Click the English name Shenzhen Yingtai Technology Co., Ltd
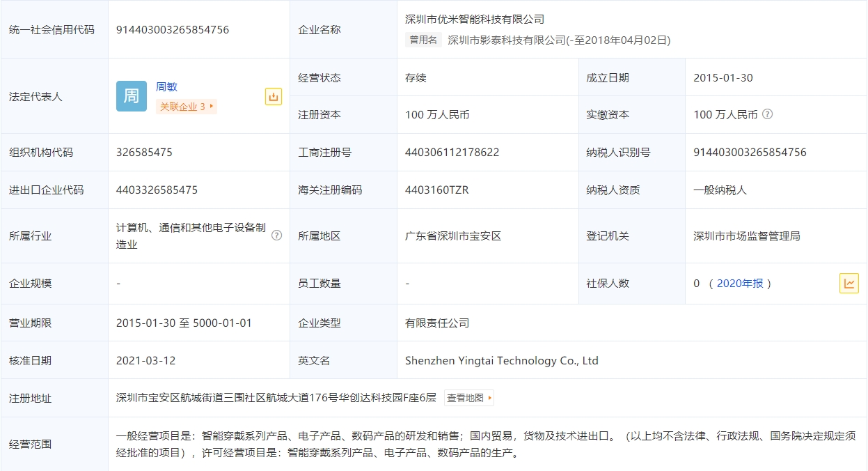The image size is (868, 471). (501, 361)
